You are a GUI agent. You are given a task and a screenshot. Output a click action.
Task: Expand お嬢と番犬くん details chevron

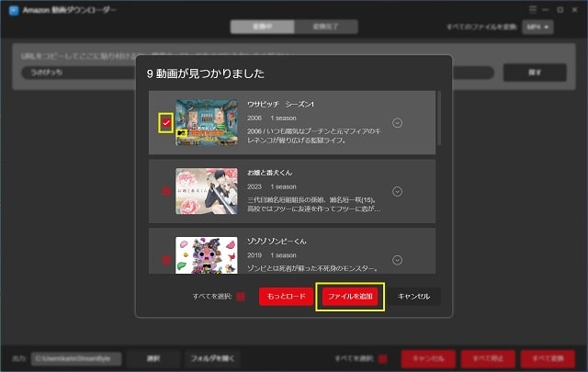397,192
